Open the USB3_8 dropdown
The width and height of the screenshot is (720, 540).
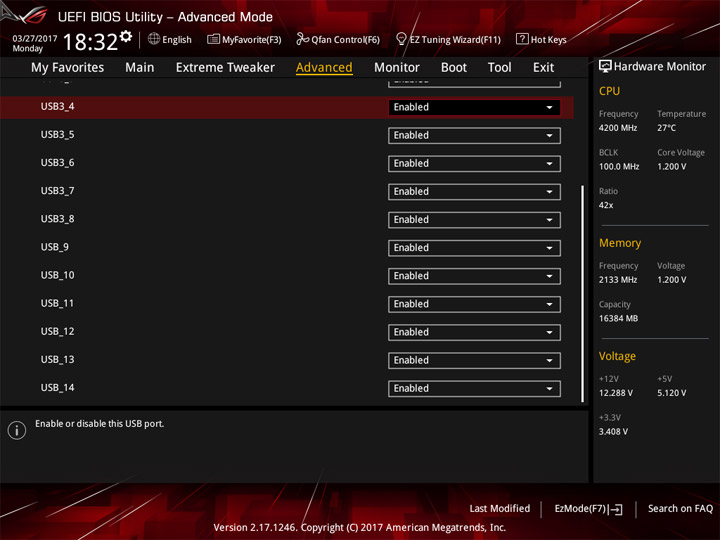pyautogui.click(x=474, y=220)
